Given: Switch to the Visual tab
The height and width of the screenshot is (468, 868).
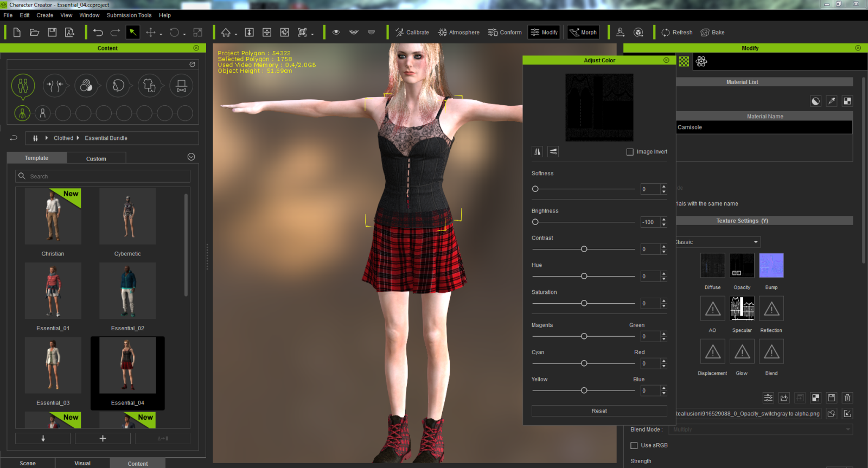Looking at the screenshot, I should (x=82, y=463).
